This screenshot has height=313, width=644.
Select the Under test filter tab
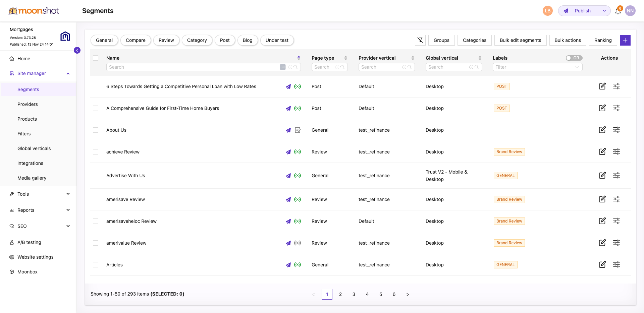pos(277,40)
